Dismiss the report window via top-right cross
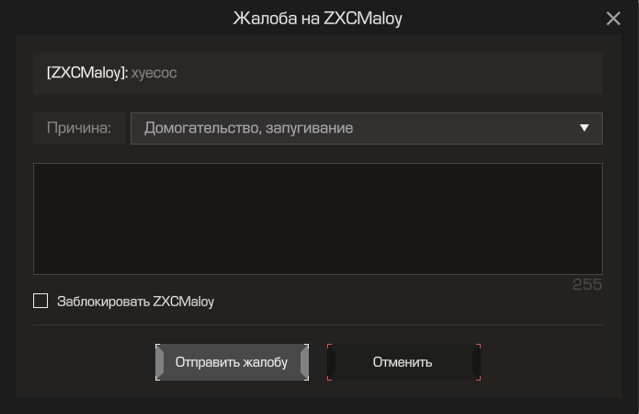This screenshot has height=414, width=639. coord(613,18)
